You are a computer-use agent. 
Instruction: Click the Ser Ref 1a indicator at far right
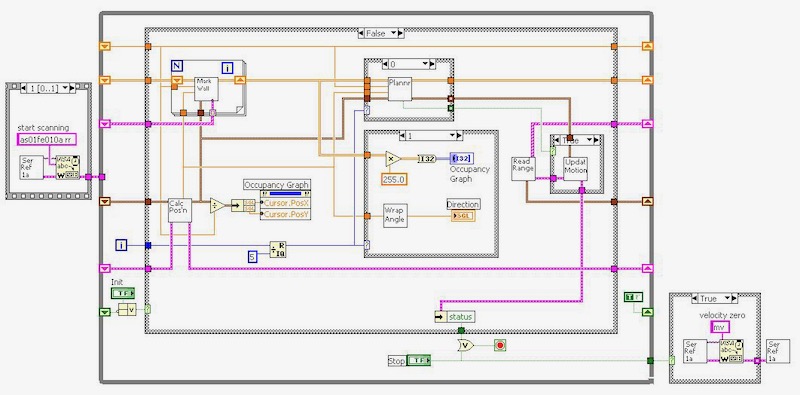pyautogui.click(x=778, y=351)
